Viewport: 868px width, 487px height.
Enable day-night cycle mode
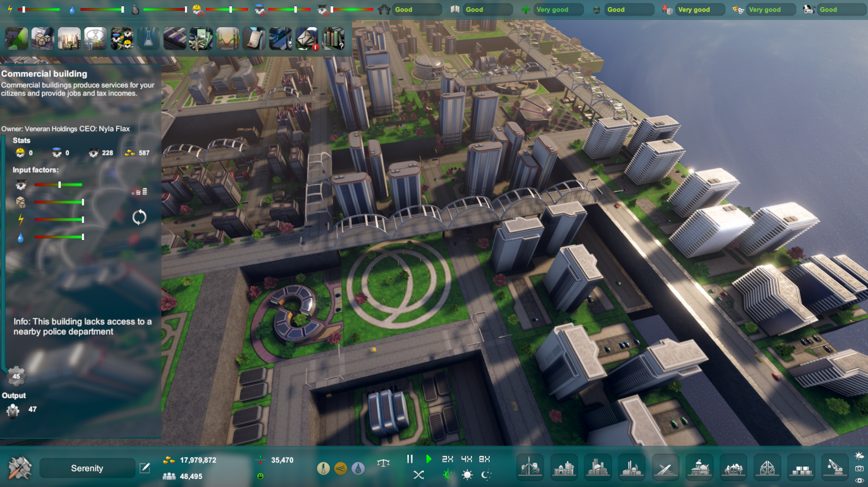click(447, 475)
